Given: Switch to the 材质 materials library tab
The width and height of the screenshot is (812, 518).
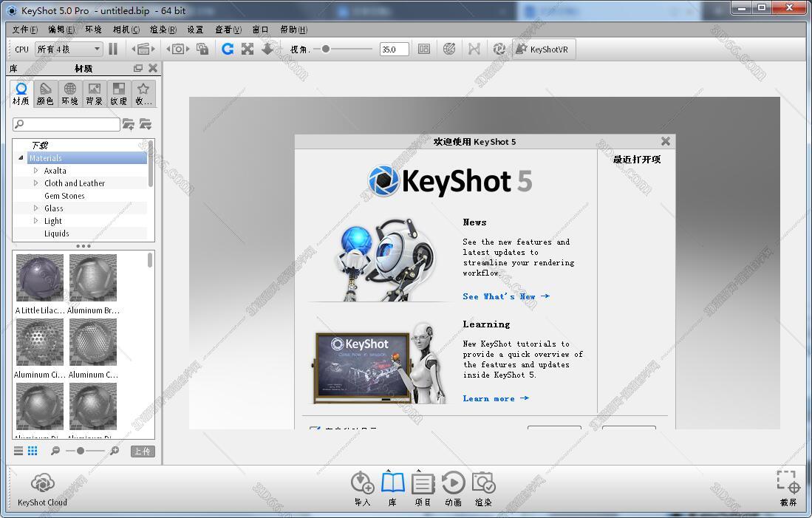Looking at the screenshot, I should tap(21, 94).
